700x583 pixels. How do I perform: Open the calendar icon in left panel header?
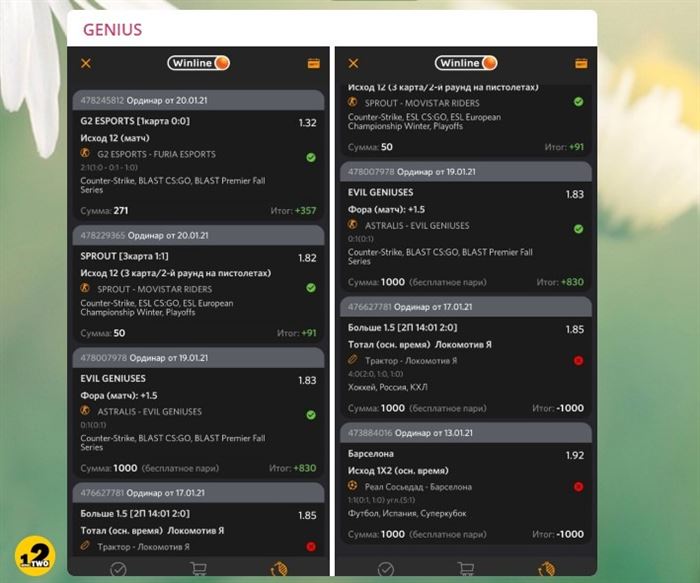pos(314,63)
